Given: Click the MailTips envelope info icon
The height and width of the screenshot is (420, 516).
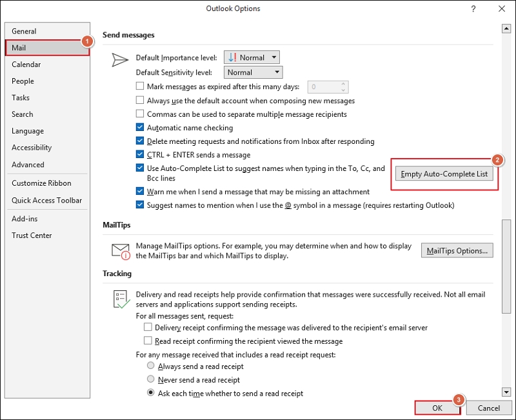Looking at the screenshot, I should click(121, 252).
